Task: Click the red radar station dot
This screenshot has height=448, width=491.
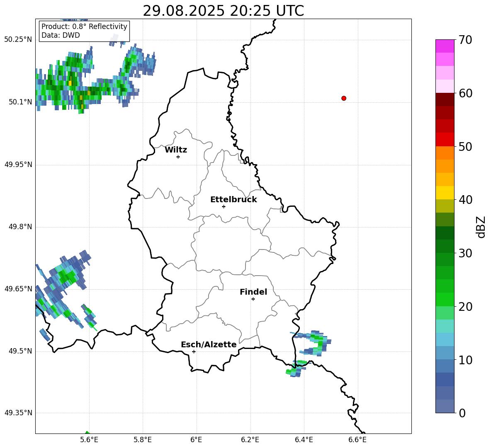Action: point(344,98)
